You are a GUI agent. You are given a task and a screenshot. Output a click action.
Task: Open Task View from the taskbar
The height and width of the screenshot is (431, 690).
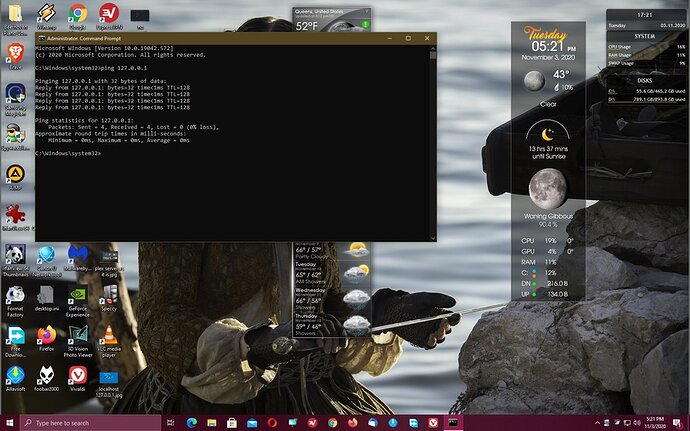click(171, 423)
